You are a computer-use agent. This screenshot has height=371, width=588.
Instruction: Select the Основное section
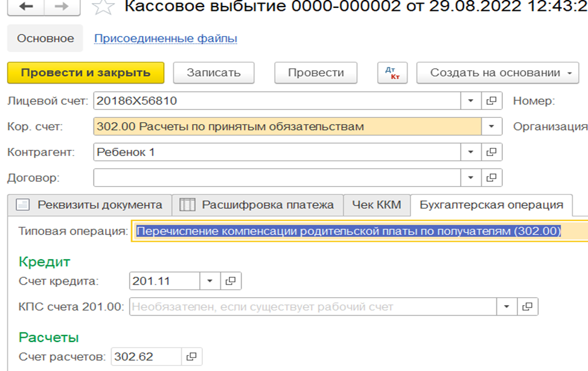pyautogui.click(x=45, y=38)
